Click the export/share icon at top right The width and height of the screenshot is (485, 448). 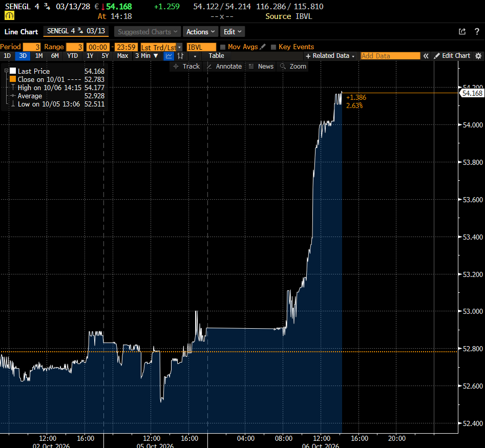pos(462,32)
